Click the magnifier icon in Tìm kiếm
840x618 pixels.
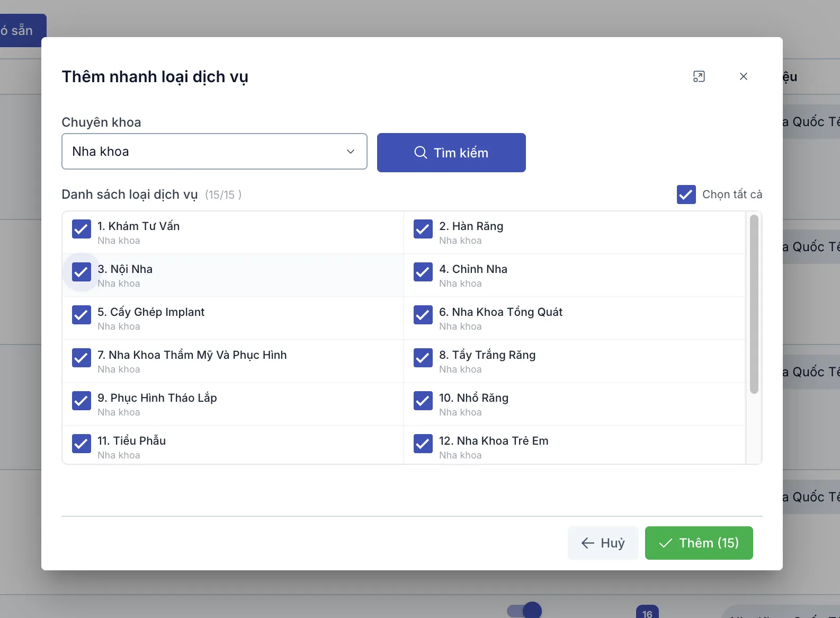click(421, 153)
